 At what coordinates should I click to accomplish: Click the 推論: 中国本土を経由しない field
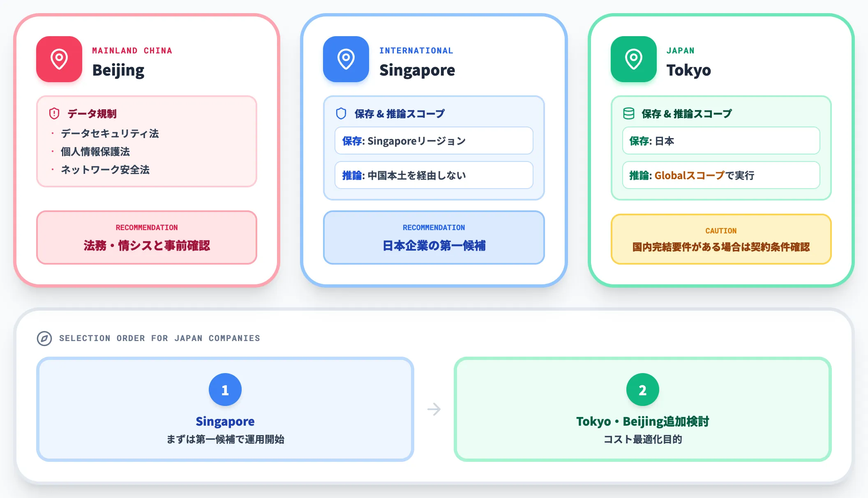[434, 175]
